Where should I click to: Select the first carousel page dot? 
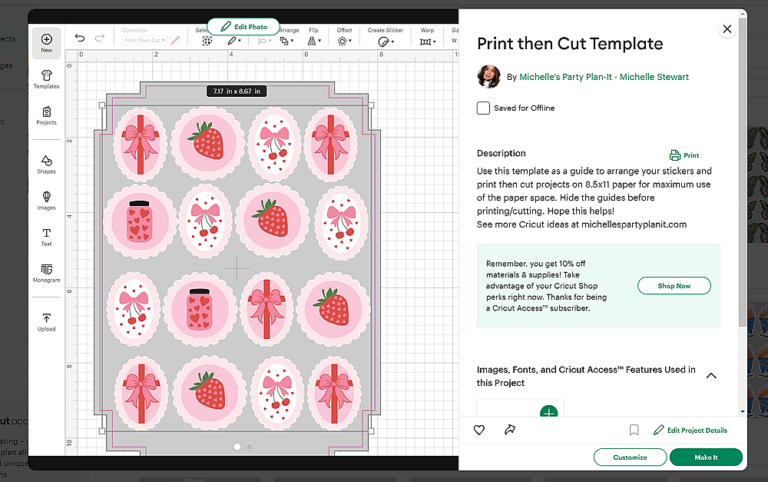237,447
